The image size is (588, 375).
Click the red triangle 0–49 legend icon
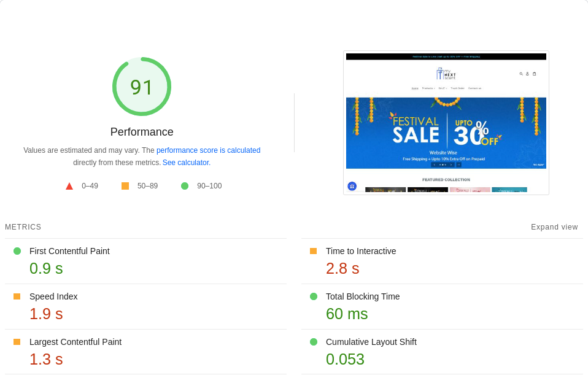tap(69, 186)
